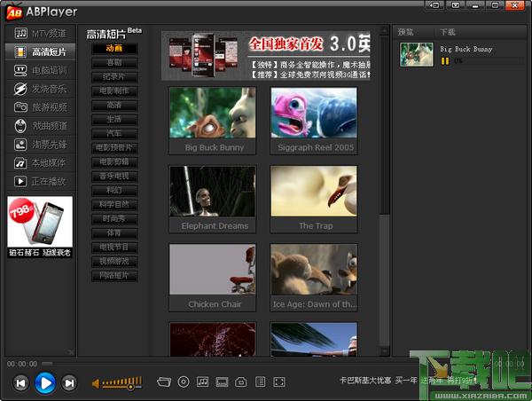Go to 发烧音乐 in the sidebar

41,89
